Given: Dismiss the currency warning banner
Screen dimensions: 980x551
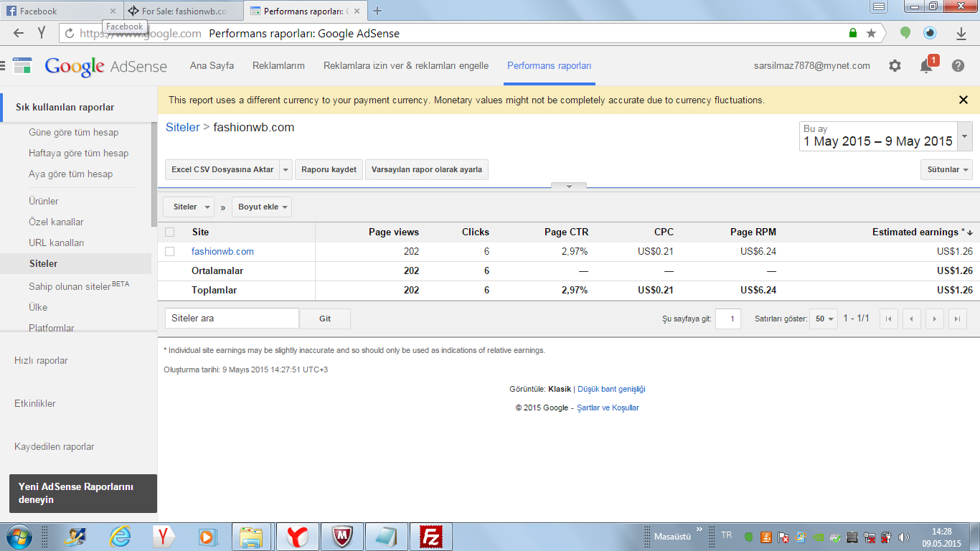Looking at the screenshot, I should tap(963, 100).
